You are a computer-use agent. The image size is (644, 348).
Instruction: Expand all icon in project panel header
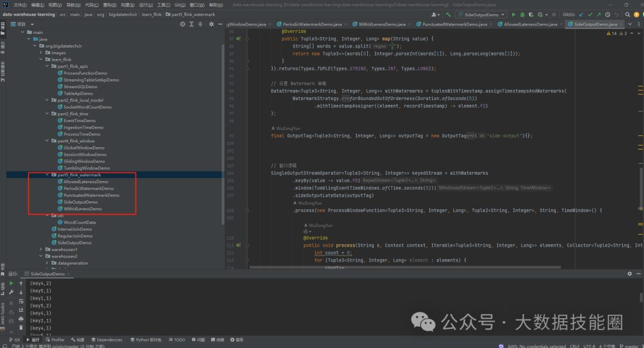coord(191,24)
